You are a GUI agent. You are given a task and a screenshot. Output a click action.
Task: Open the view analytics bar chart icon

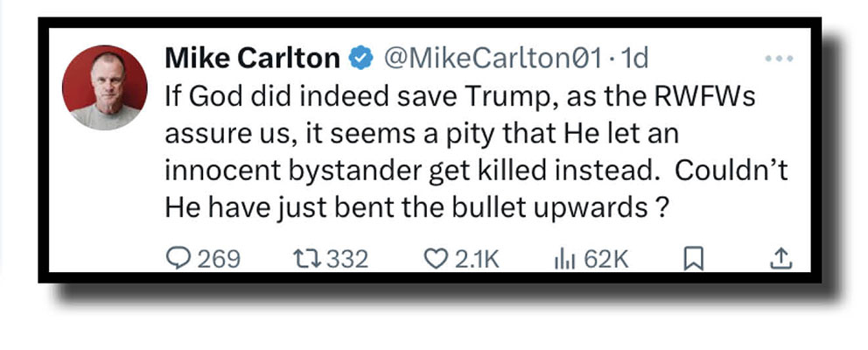pos(563,258)
